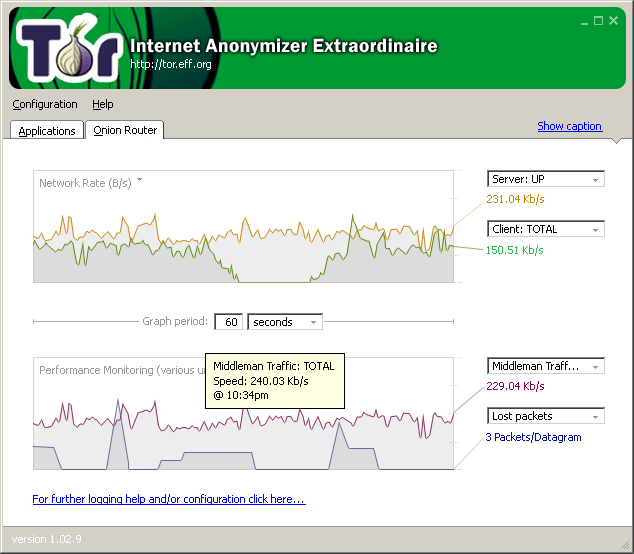The width and height of the screenshot is (634, 554).
Task: Open the Lost packets dropdown
Action: (546, 416)
